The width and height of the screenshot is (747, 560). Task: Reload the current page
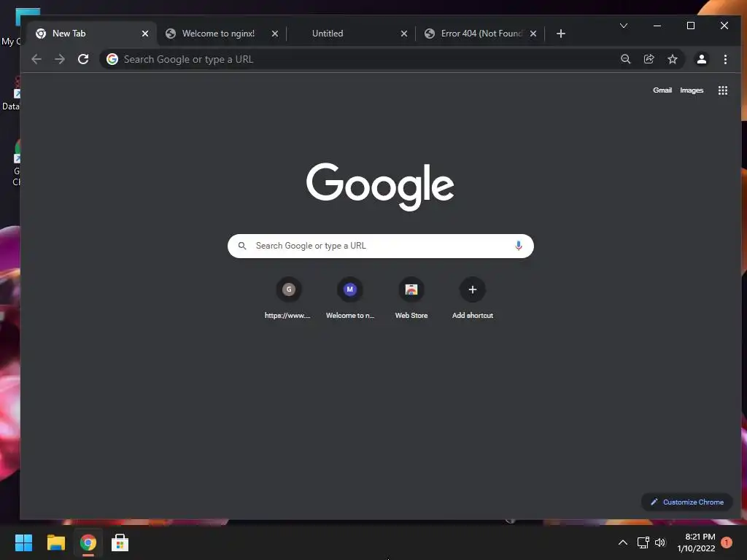[x=83, y=59]
